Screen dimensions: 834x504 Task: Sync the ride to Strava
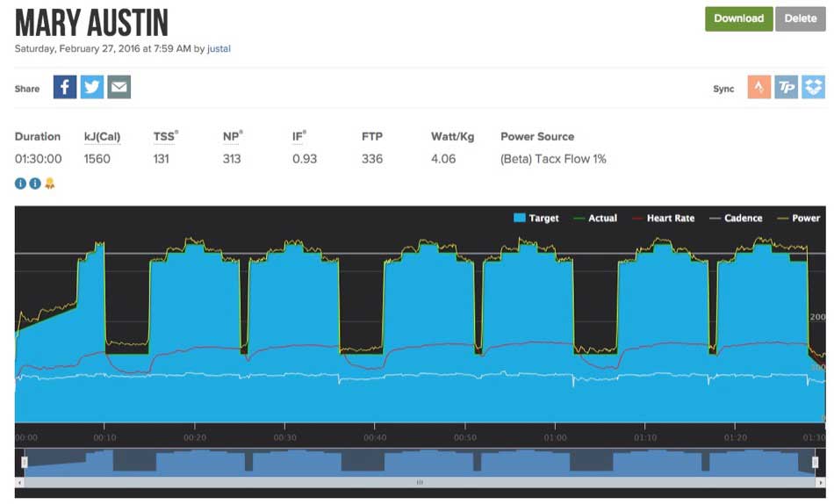click(759, 87)
